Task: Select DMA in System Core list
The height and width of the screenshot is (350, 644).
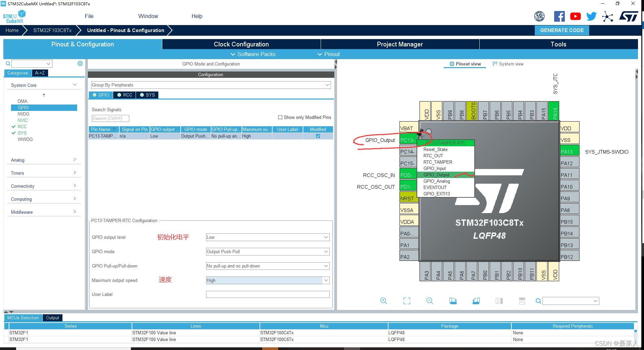Action: tap(22, 101)
